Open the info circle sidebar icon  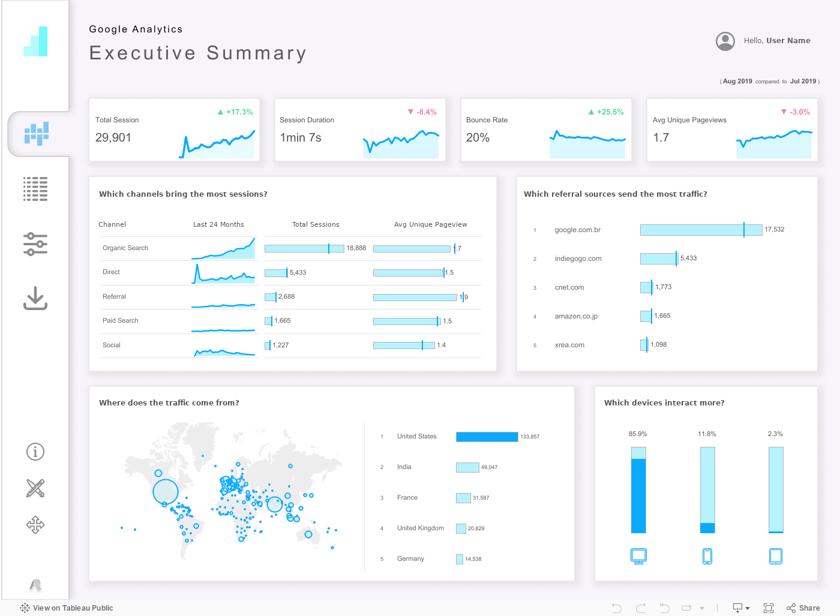35,452
